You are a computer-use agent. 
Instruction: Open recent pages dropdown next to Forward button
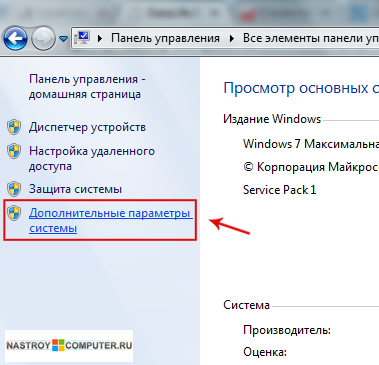pyautogui.click(x=63, y=39)
